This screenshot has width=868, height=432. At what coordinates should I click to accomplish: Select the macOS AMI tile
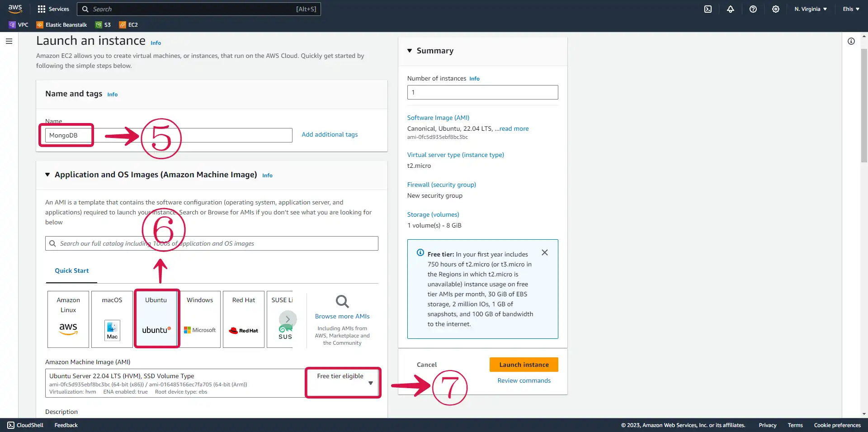pyautogui.click(x=112, y=319)
